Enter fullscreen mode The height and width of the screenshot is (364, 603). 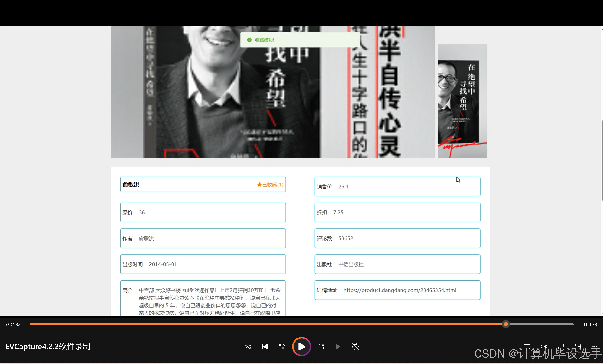tap(561, 346)
